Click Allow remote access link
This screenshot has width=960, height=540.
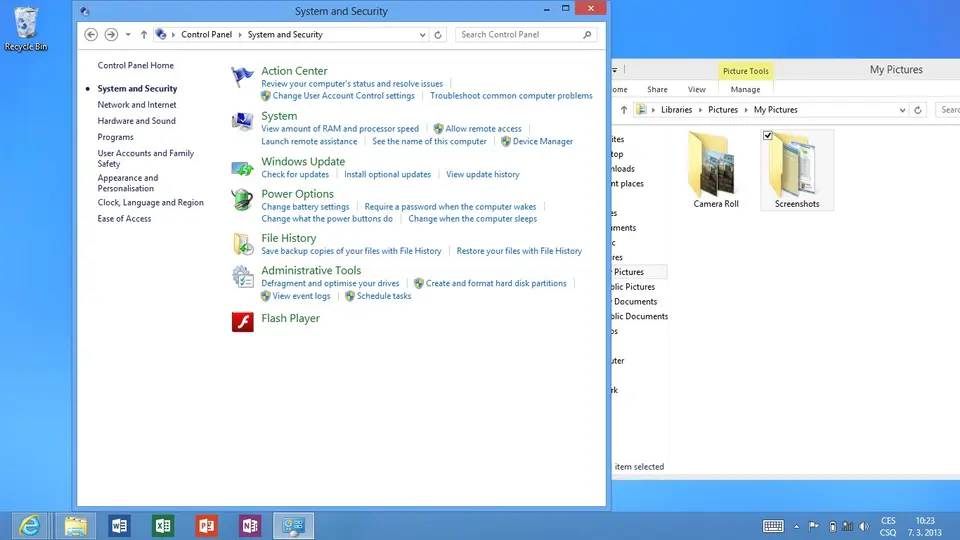[x=483, y=129]
